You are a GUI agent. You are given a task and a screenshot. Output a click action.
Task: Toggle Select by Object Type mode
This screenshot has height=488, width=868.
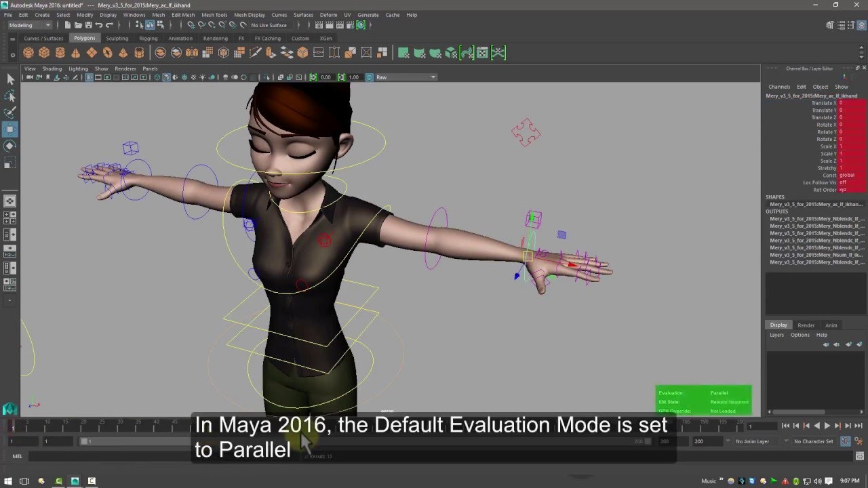coord(151,25)
